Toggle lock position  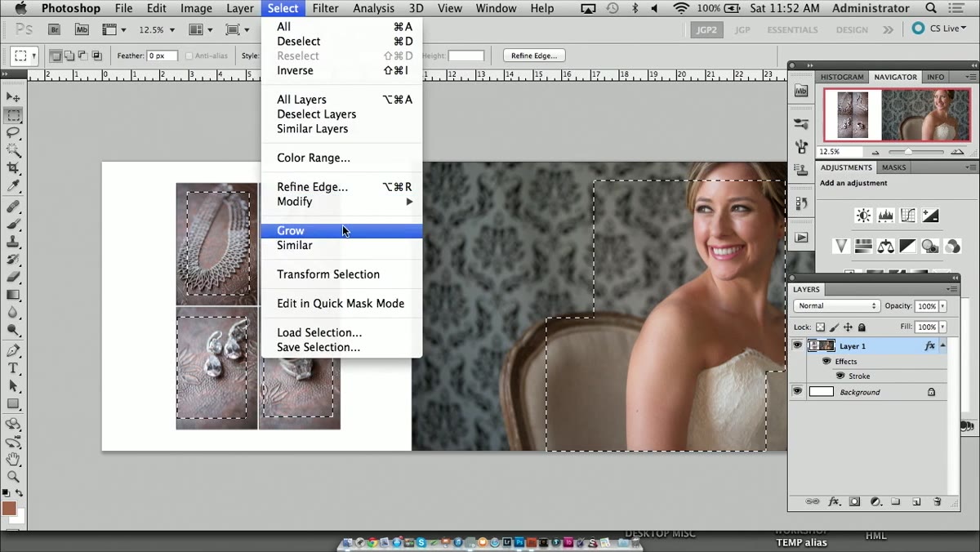[x=848, y=327]
